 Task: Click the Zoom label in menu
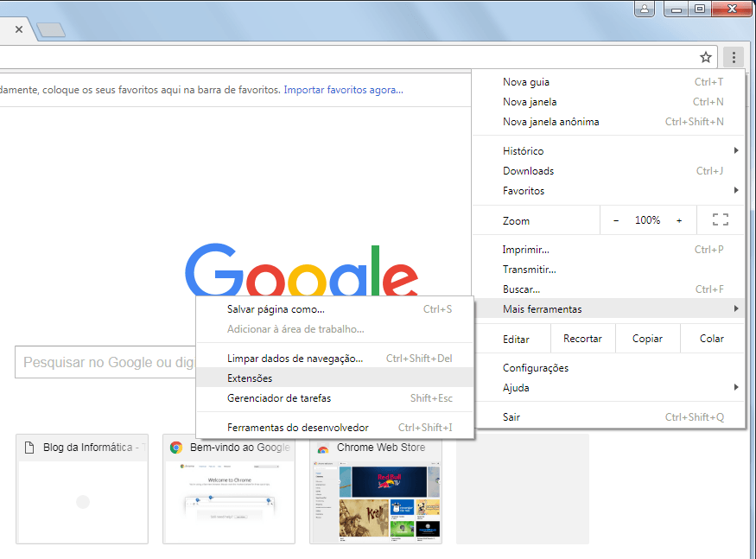pos(516,221)
